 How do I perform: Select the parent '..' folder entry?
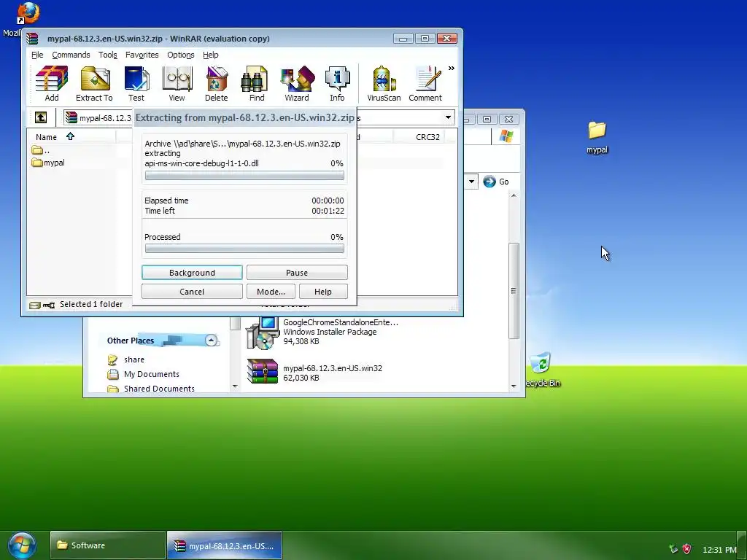pos(41,150)
